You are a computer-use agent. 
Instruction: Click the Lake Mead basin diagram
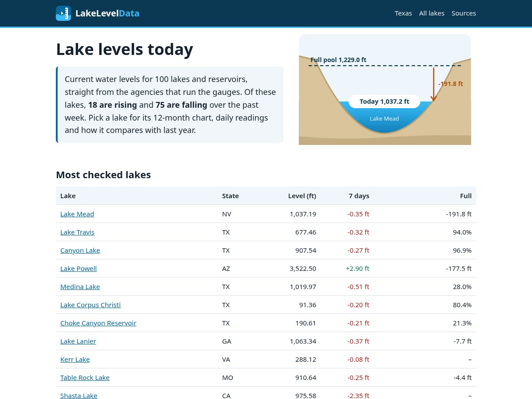[x=385, y=90]
